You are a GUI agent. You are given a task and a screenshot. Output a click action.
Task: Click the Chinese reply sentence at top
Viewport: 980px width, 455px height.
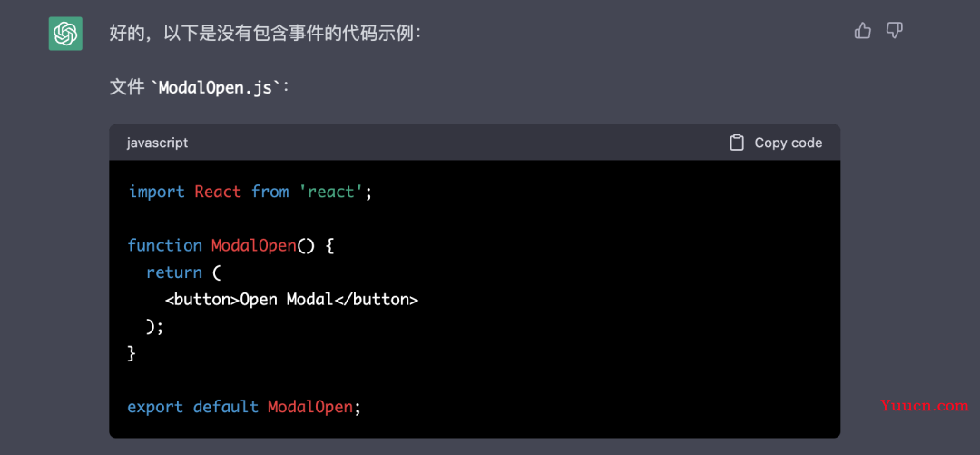click(266, 34)
